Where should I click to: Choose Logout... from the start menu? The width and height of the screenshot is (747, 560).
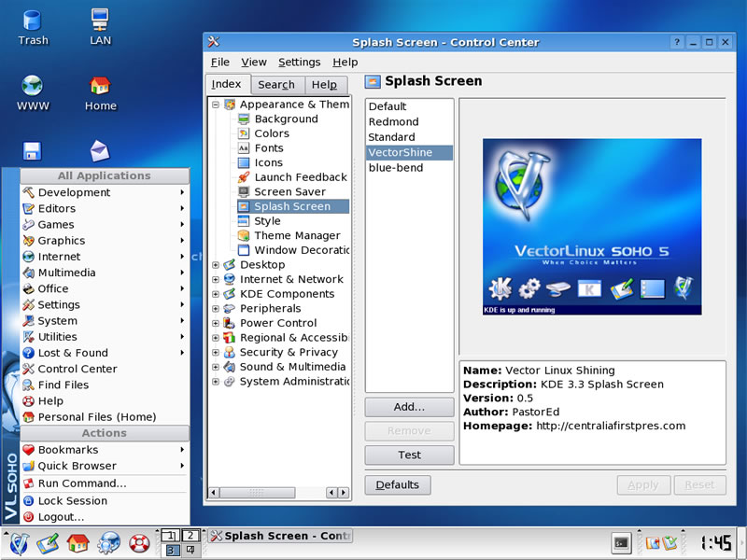pos(105,517)
